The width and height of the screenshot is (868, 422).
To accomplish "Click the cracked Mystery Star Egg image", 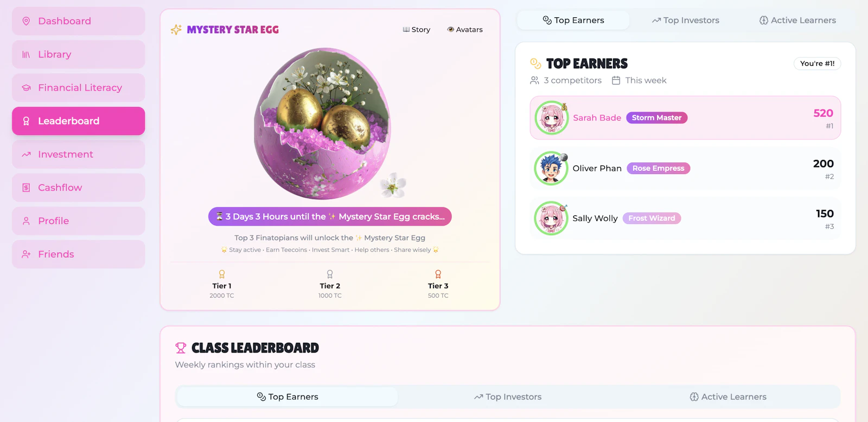I will pos(323,124).
